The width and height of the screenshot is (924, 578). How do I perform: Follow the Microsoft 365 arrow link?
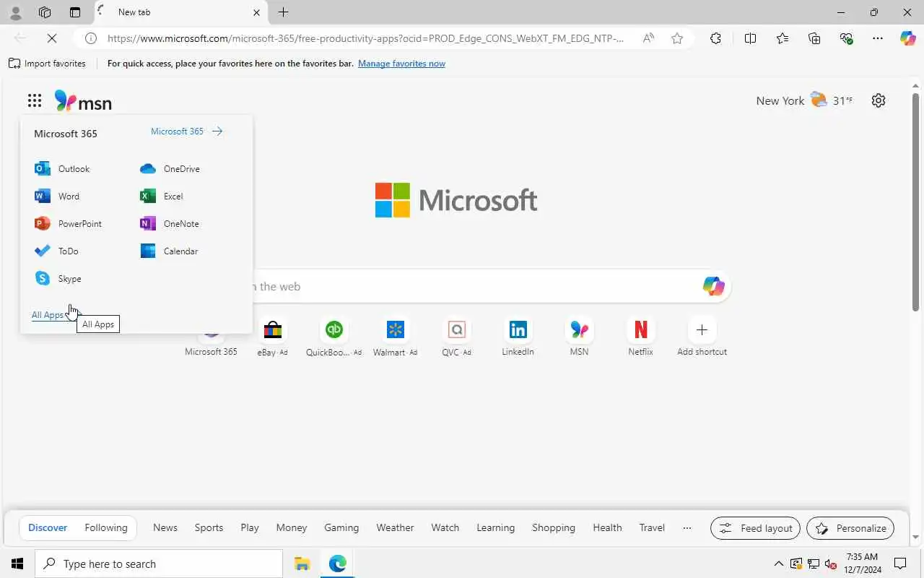tap(186, 131)
